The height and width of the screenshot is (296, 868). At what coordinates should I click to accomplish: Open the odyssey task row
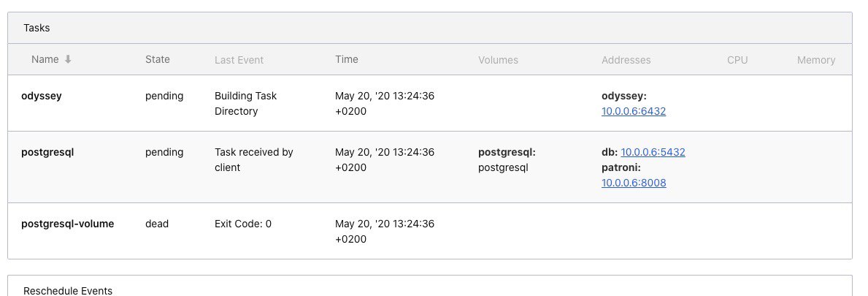click(429, 103)
